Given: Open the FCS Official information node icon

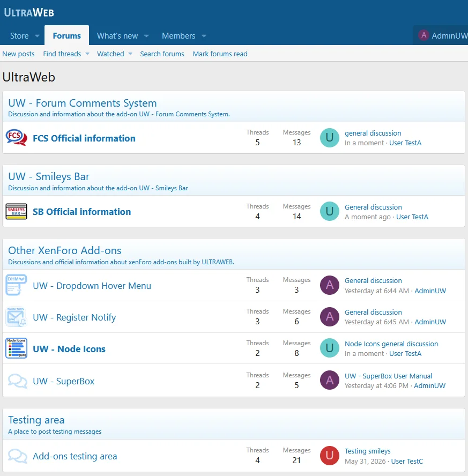Looking at the screenshot, I should [x=17, y=138].
